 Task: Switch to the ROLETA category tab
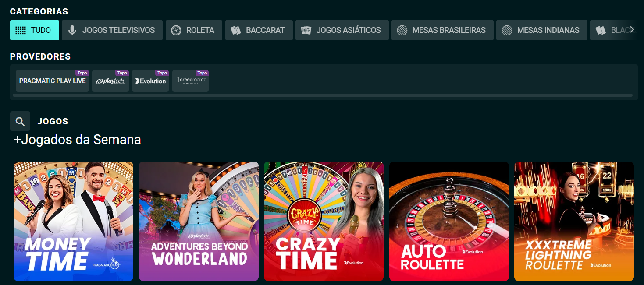[194, 30]
